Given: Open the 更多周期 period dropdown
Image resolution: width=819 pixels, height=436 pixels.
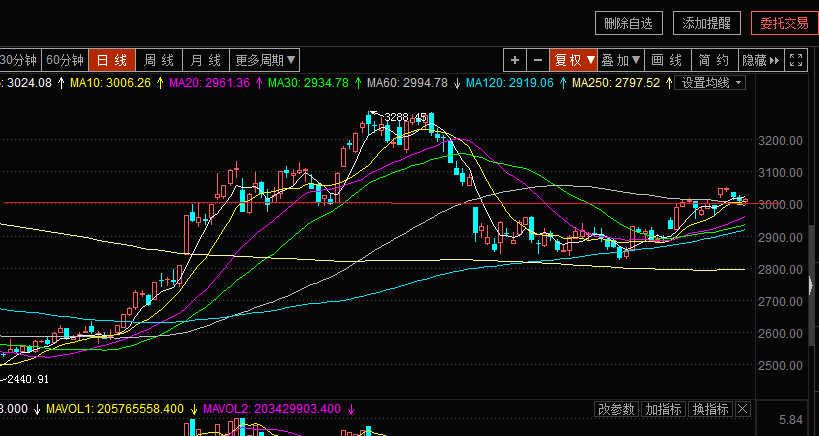Looking at the screenshot, I should coord(265,60).
